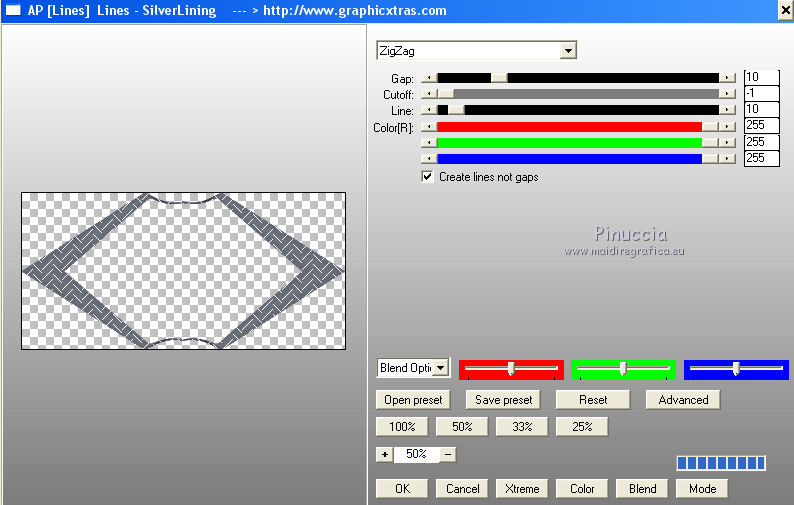
Task: Set preview zoom to 33%
Action: coord(522,426)
